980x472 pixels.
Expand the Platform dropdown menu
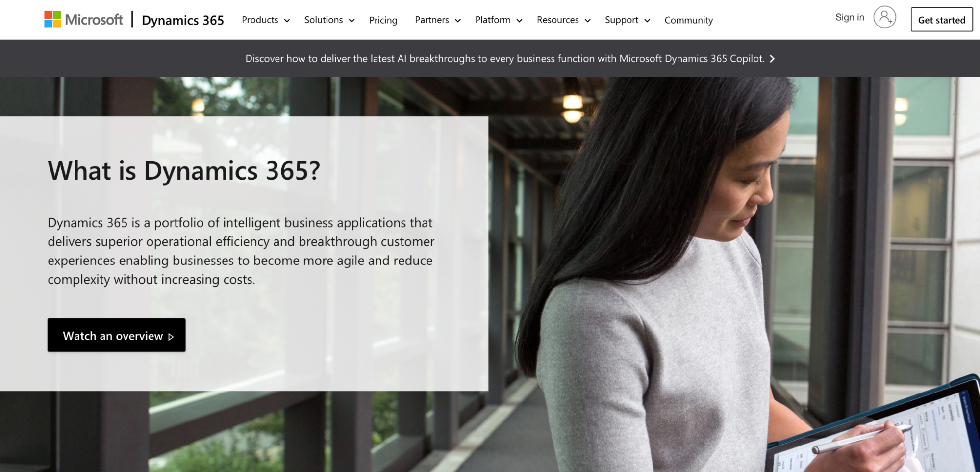coord(499,20)
